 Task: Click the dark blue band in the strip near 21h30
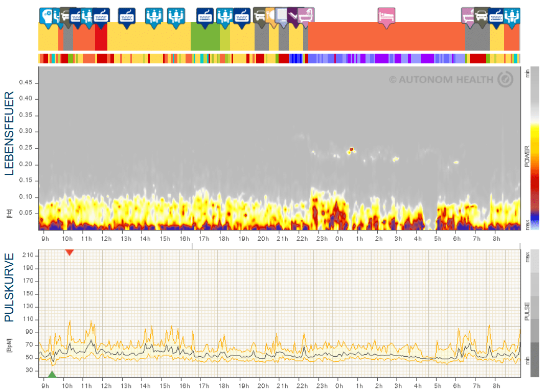pyautogui.click(x=295, y=58)
